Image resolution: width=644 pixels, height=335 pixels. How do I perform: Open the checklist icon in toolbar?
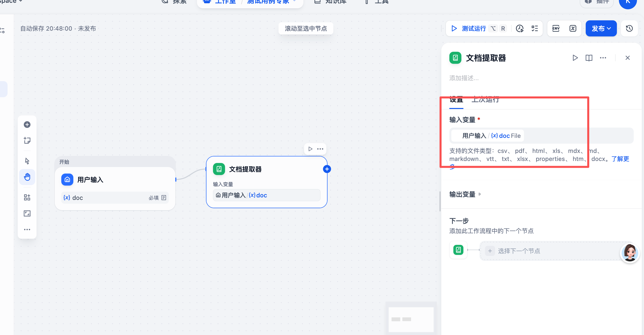tap(535, 29)
